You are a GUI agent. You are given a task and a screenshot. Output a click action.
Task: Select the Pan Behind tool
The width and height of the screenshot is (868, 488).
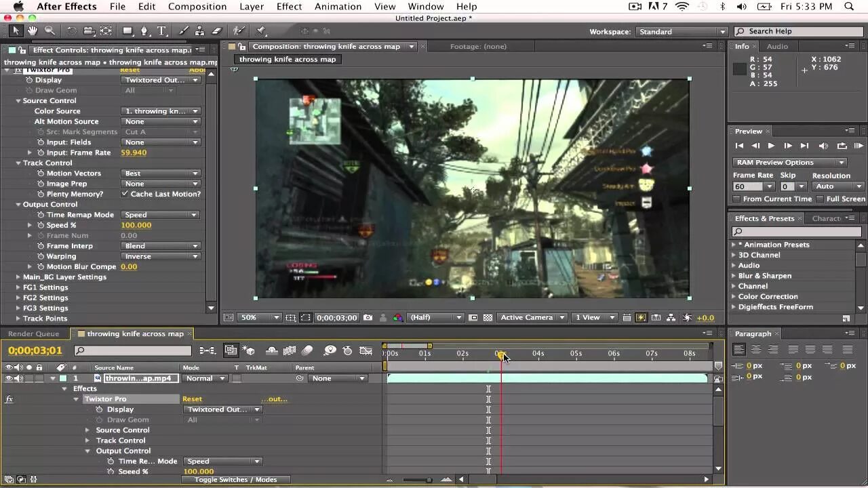[106, 31]
